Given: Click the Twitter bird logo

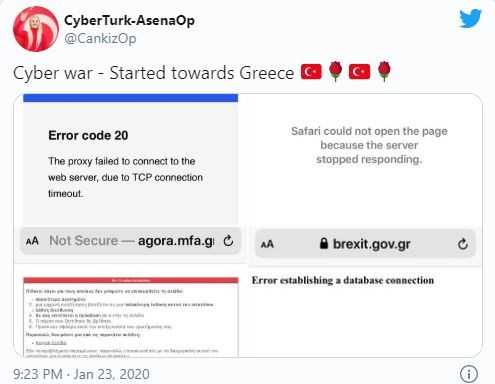Looking at the screenshot, I should pyautogui.click(x=470, y=19).
